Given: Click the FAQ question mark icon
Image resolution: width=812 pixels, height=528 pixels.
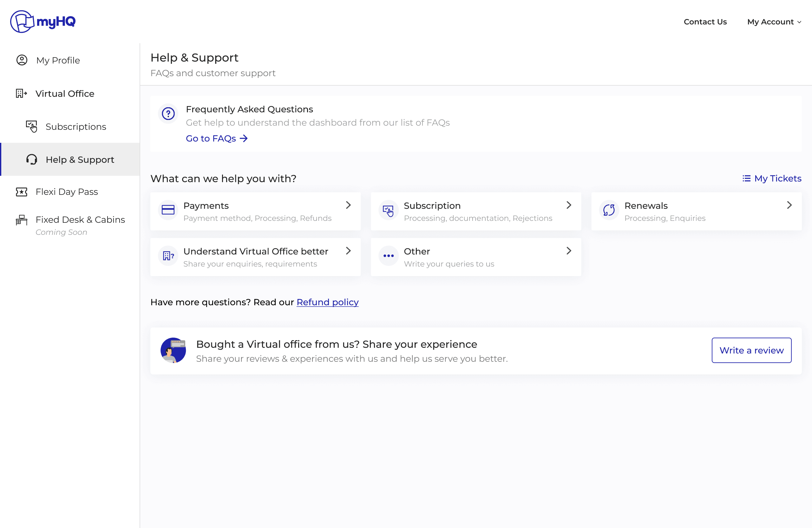Looking at the screenshot, I should [168, 114].
